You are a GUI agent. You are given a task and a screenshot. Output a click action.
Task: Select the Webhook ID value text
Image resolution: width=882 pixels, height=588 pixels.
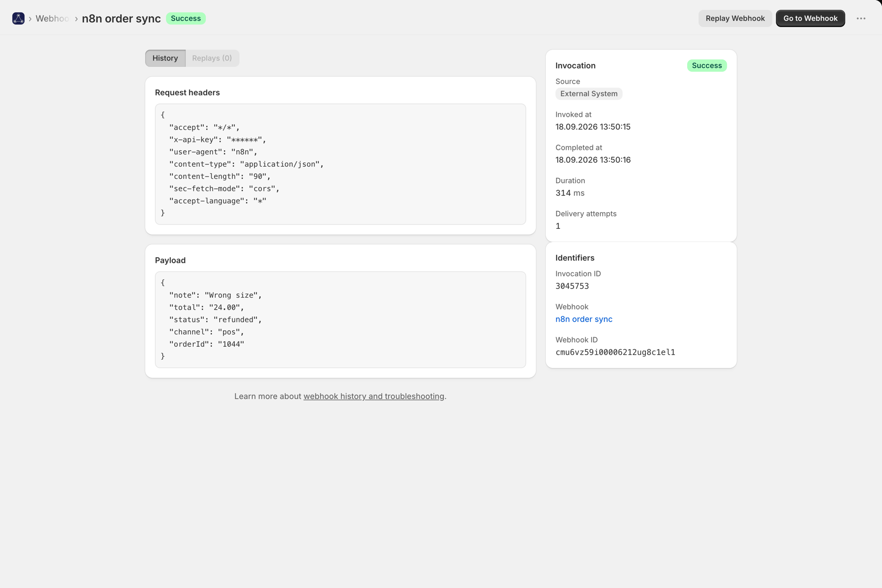click(615, 352)
